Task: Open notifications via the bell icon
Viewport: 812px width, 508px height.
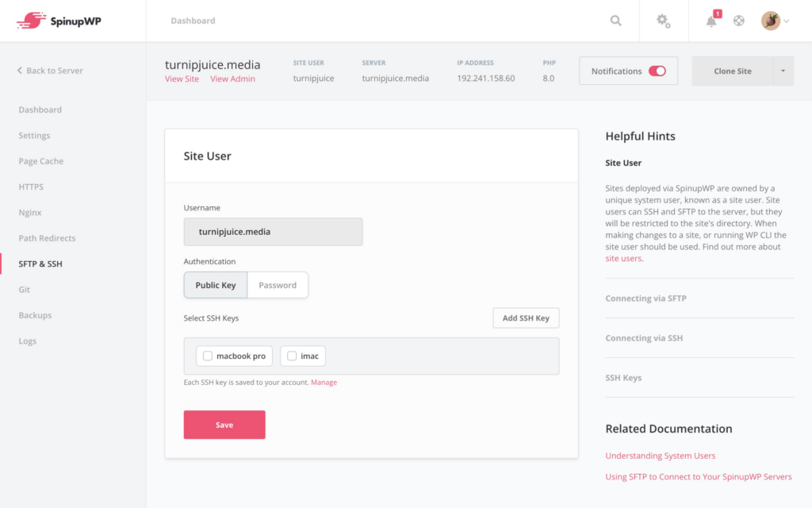Action: coord(710,21)
